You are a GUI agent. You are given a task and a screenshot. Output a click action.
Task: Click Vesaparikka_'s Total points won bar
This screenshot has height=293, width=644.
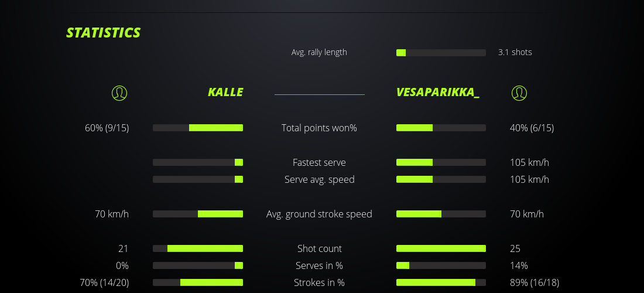click(441, 128)
